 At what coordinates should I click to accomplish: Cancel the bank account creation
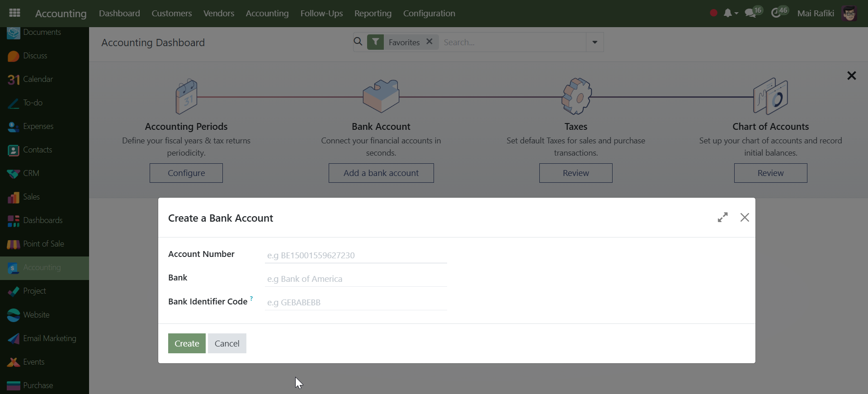tap(227, 343)
